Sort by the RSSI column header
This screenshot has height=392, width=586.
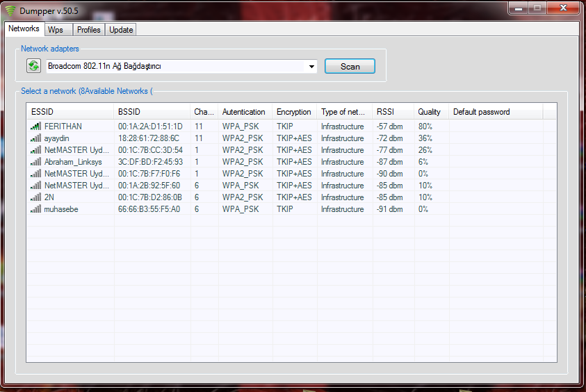pos(392,112)
